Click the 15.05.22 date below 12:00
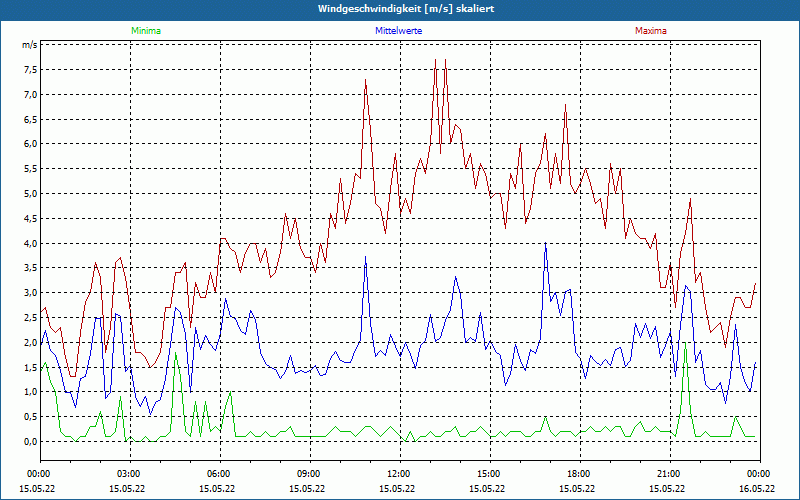Screen dimensions: 800x500 point(397,488)
